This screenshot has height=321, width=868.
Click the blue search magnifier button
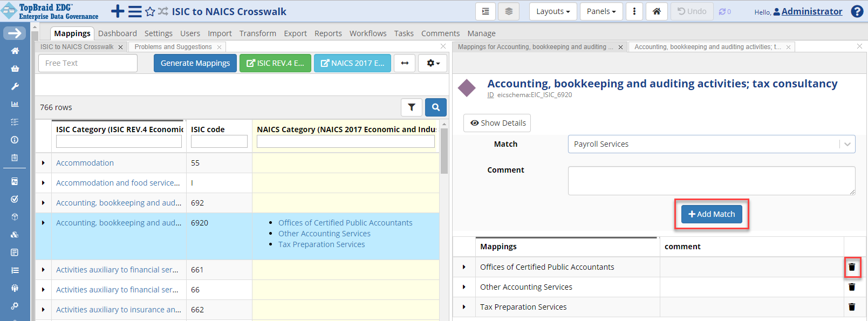(x=435, y=107)
